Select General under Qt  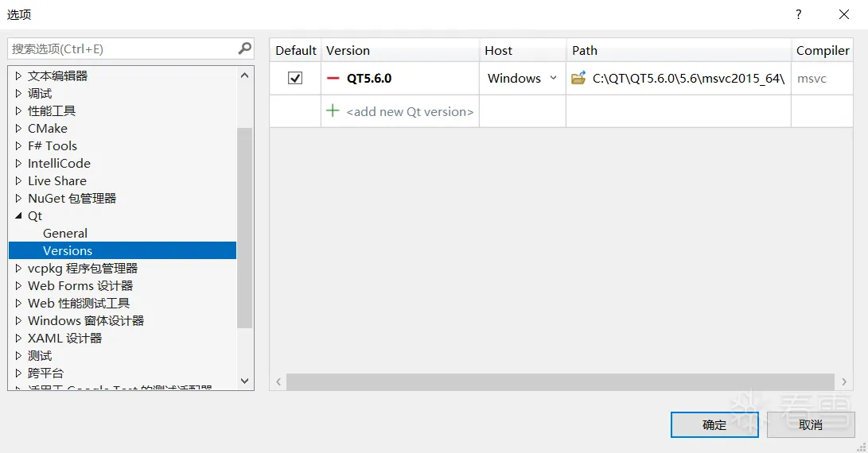[x=65, y=233]
